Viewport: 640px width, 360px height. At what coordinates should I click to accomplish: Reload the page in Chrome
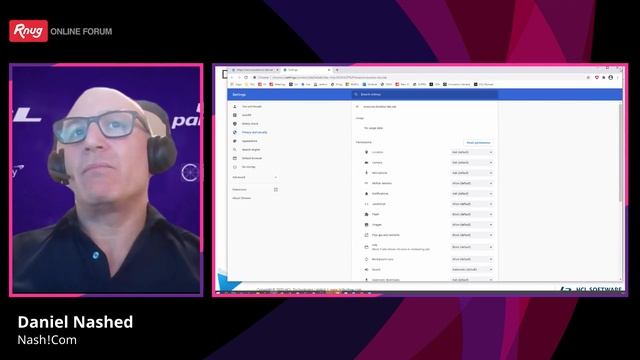[x=246, y=77]
